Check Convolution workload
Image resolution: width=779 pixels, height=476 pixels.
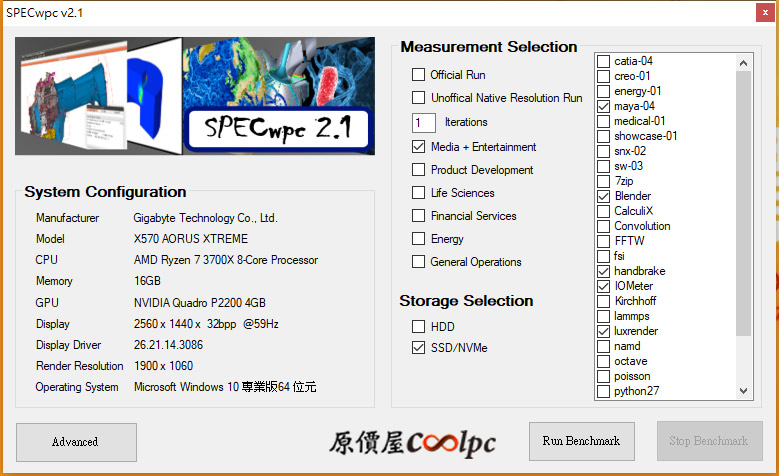603,226
